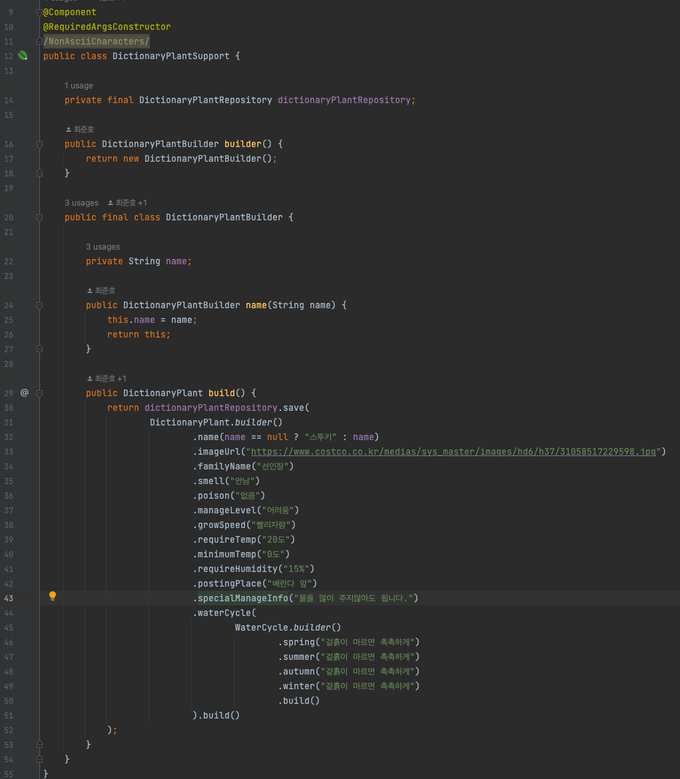The image size is (680, 779).
Task: Click line number 33 in the gutter
Action: pyautogui.click(x=9, y=452)
